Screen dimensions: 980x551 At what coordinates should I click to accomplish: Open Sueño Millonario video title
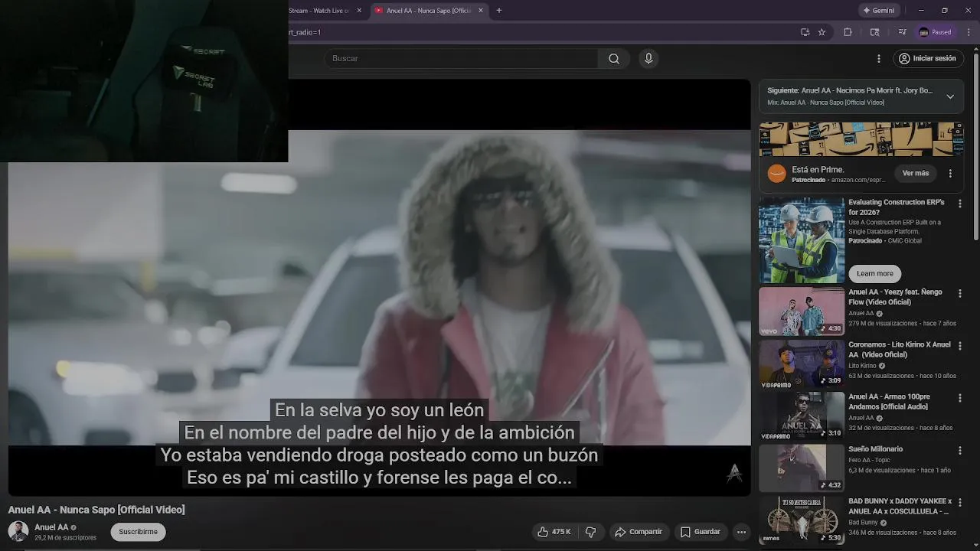(x=875, y=449)
